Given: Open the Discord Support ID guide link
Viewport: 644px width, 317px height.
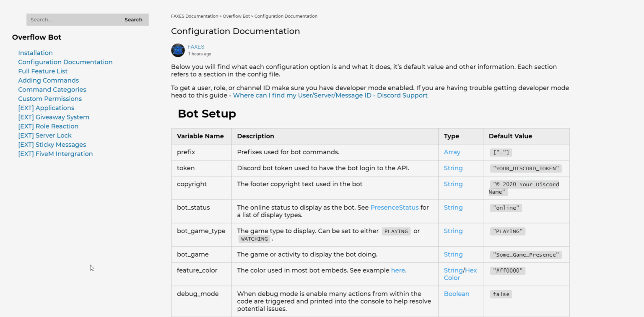Looking at the screenshot, I should click(330, 95).
